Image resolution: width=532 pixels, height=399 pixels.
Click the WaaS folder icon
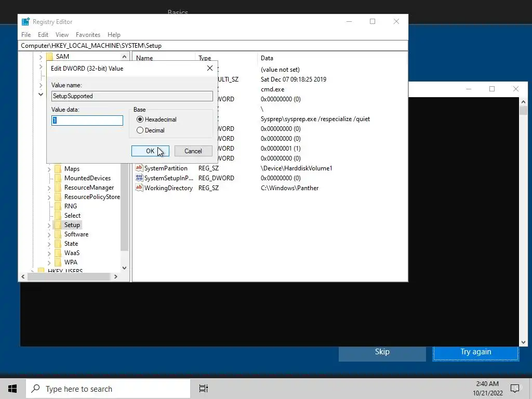tap(58, 253)
